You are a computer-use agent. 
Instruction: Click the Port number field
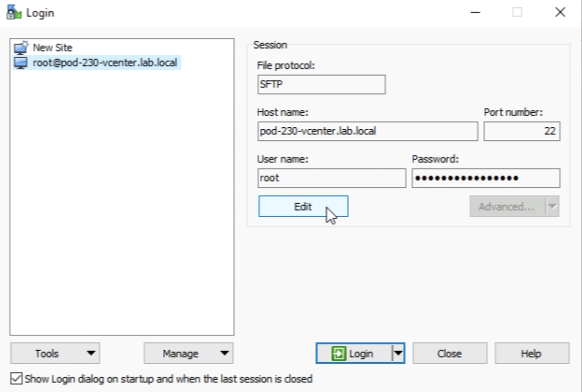coord(521,131)
